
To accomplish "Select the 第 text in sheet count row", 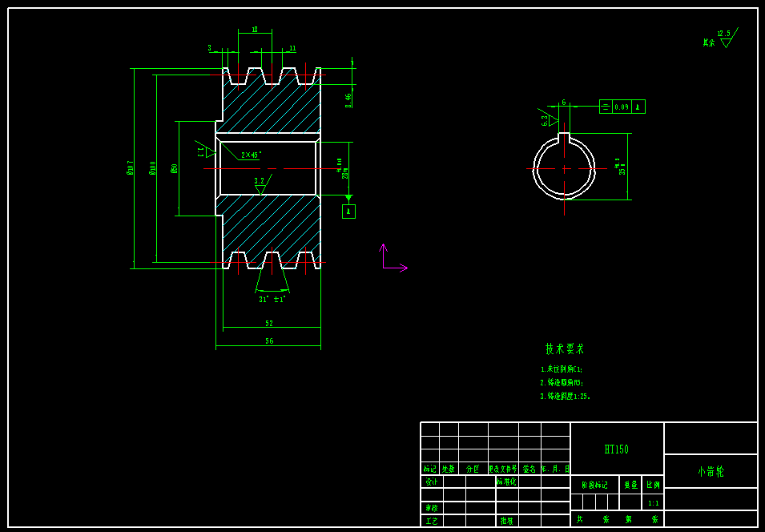I will 629,519.
